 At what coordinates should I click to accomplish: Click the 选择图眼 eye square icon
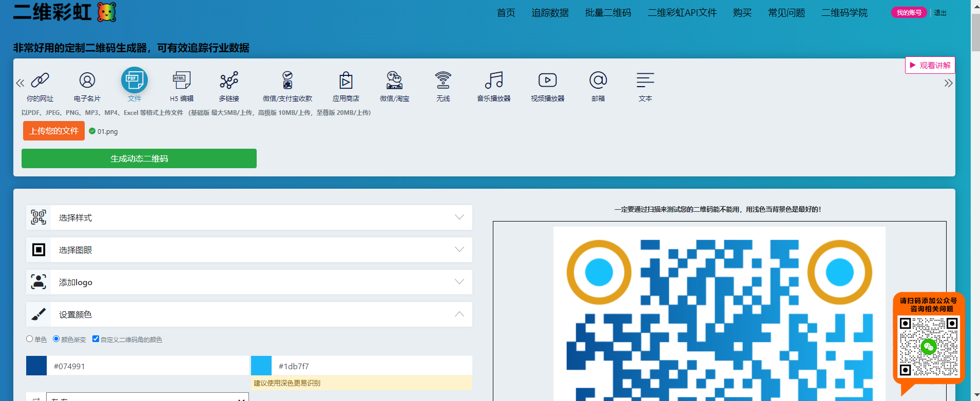click(x=39, y=250)
